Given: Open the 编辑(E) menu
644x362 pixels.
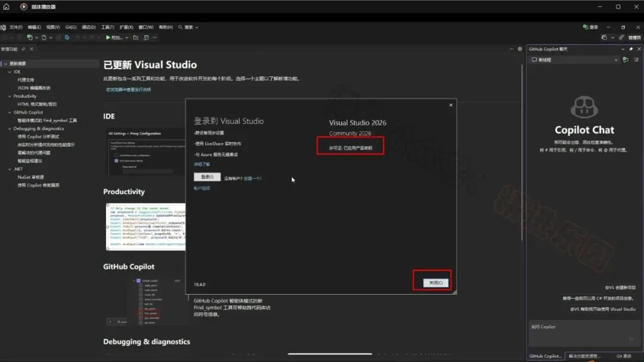Looking at the screenshot, I should [x=34, y=27].
